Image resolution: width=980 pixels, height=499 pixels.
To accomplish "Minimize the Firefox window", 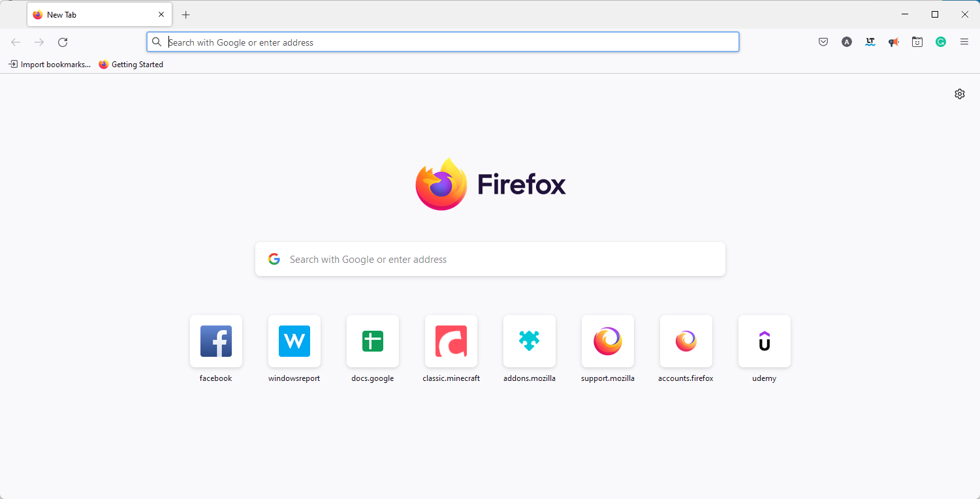I will pyautogui.click(x=905, y=14).
